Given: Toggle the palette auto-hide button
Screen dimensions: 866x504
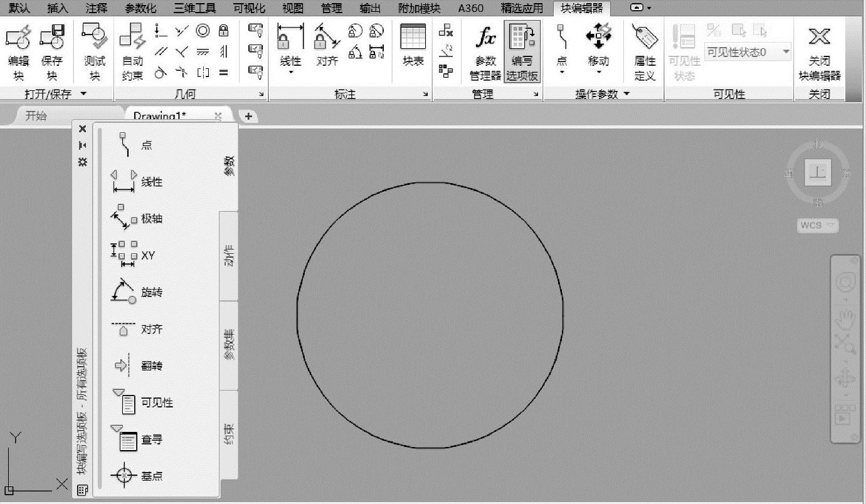Looking at the screenshot, I should coord(82,145).
